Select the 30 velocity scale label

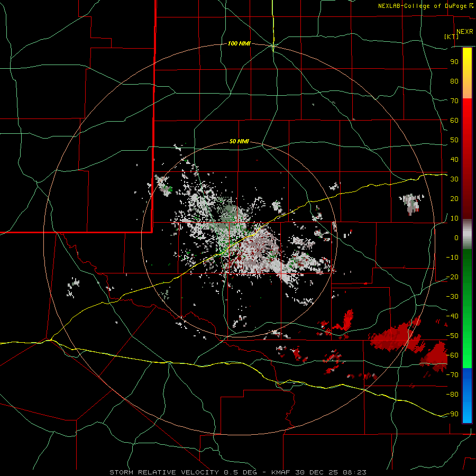tap(454, 179)
